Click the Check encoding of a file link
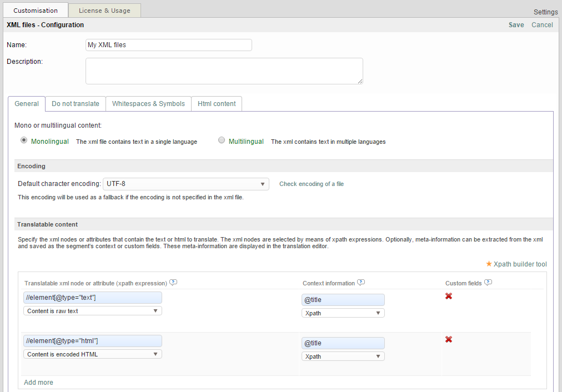Image resolution: width=562 pixels, height=392 pixels. pyautogui.click(x=312, y=184)
